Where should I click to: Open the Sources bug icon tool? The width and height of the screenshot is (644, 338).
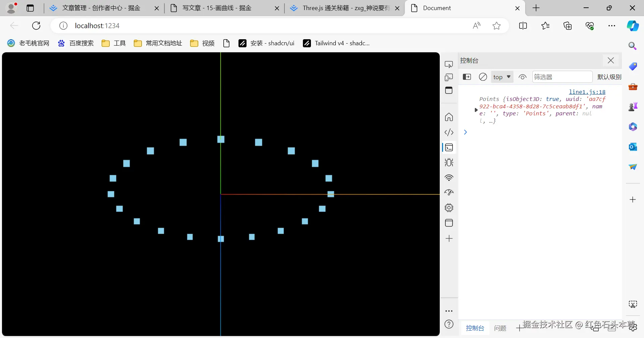tap(449, 163)
